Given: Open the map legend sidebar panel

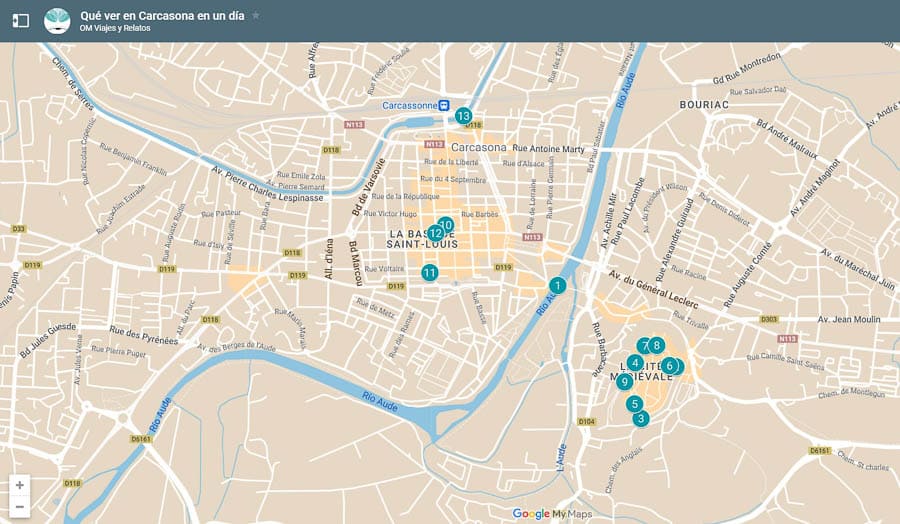Looking at the screenshot, I should pyautogui.click(x=21, y=21).
